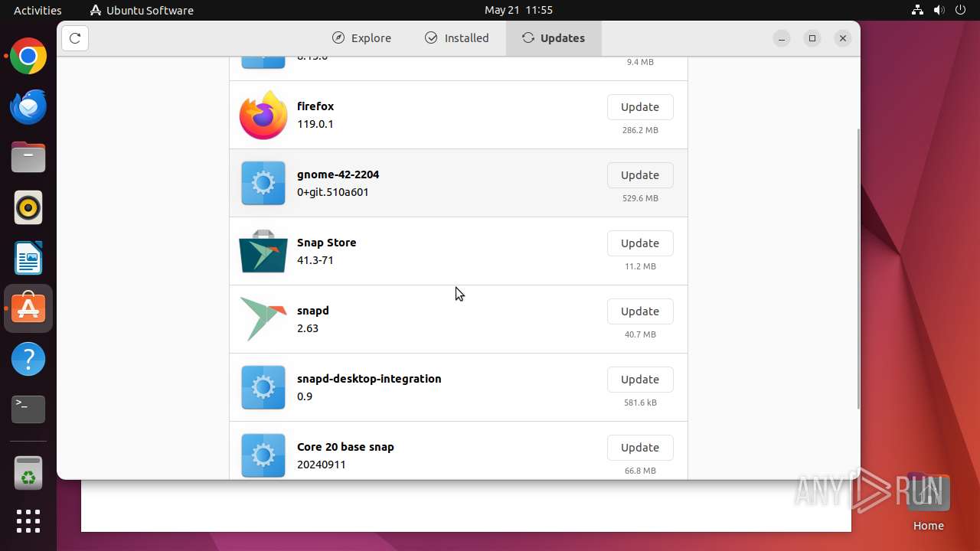Open Thunderbird Mail from the dock
Image resolution: width=980 pixels, height=551 pixels.
click(28, 107)
